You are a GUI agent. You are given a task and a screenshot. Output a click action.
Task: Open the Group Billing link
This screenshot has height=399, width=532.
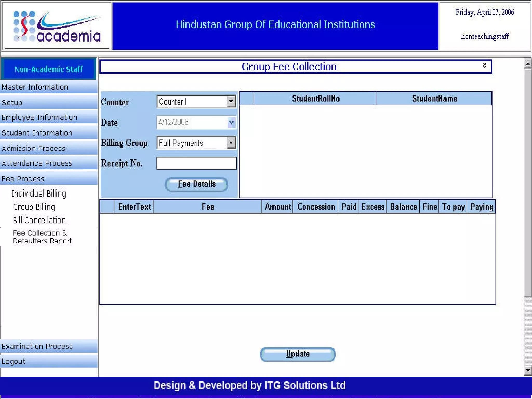[x=34, y=207]
